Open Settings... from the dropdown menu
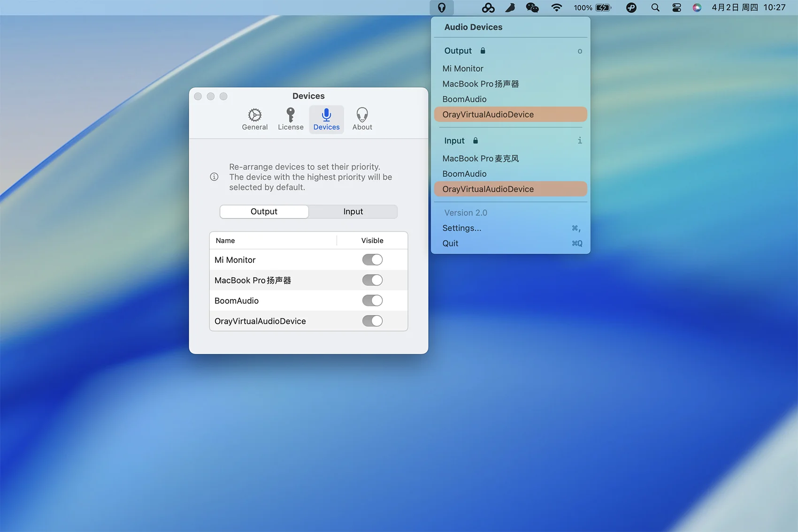This screenshot has width=798, height=532. (x=462, y=228)
